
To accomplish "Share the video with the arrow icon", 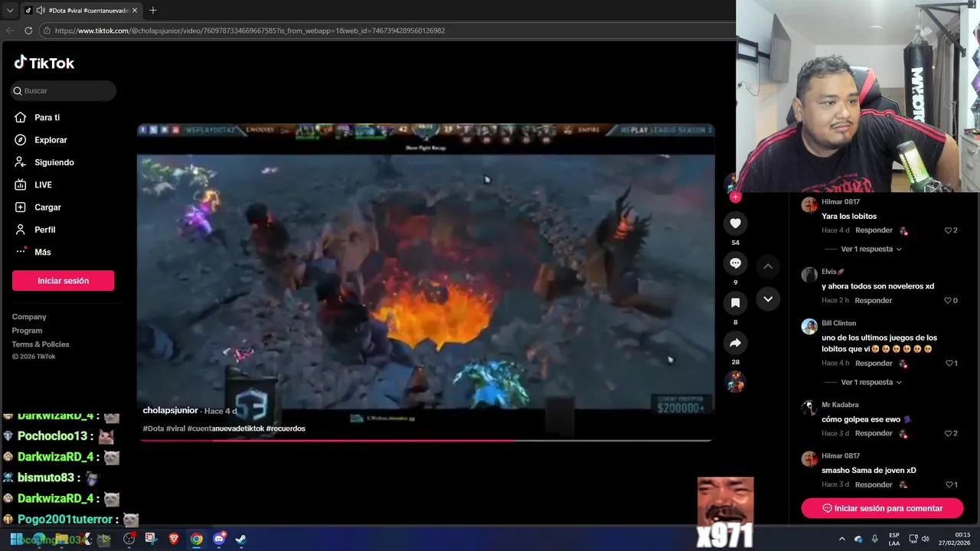I will (x=735, y=343).
